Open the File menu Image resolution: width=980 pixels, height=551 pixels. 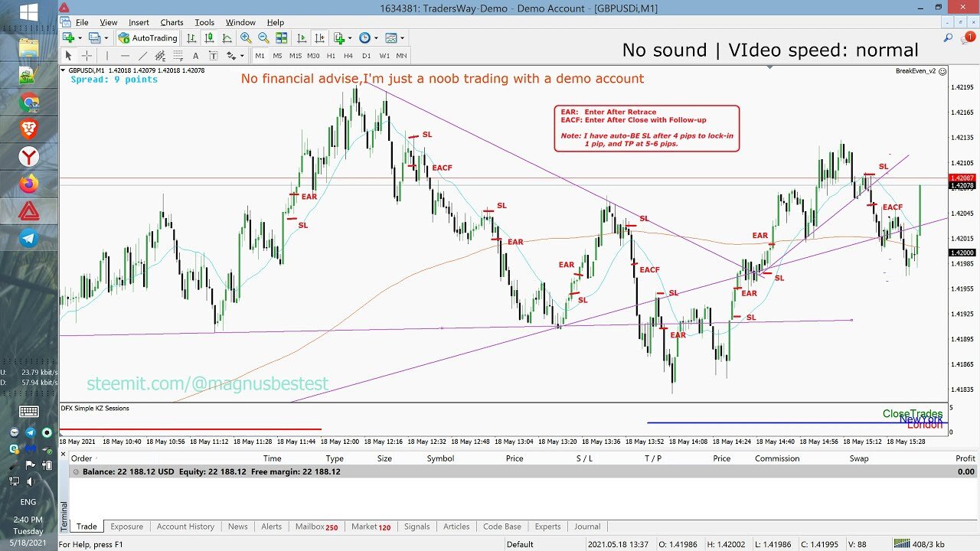82,22
